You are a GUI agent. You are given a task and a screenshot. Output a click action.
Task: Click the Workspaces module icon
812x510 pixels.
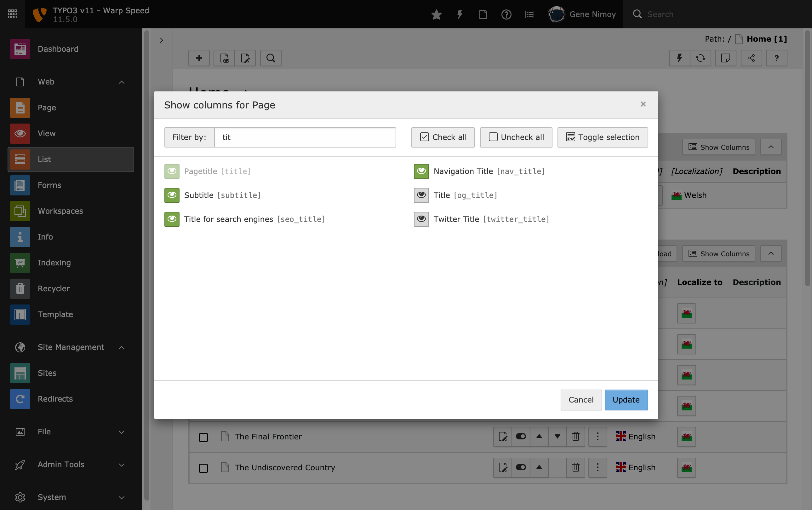pyautogui.click(x=20, y=210)
